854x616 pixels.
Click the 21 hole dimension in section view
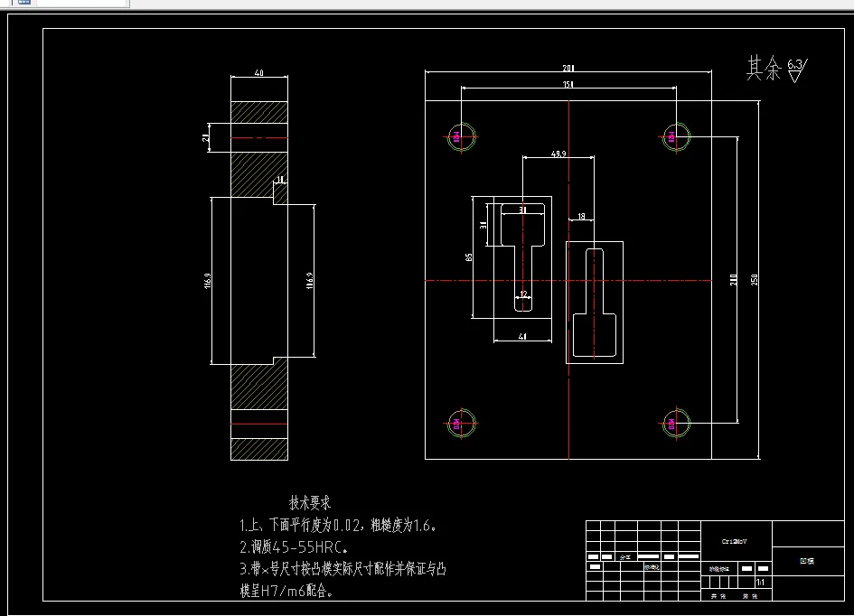pos(206,137)
